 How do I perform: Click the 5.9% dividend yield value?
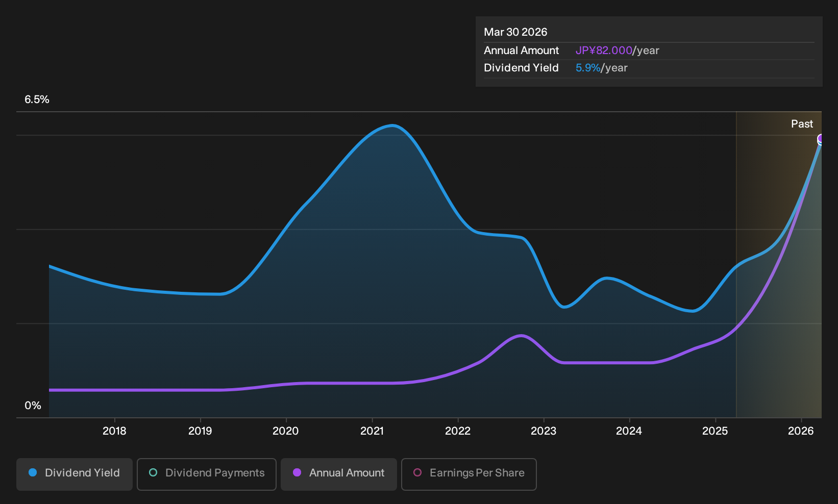[588, 68]
